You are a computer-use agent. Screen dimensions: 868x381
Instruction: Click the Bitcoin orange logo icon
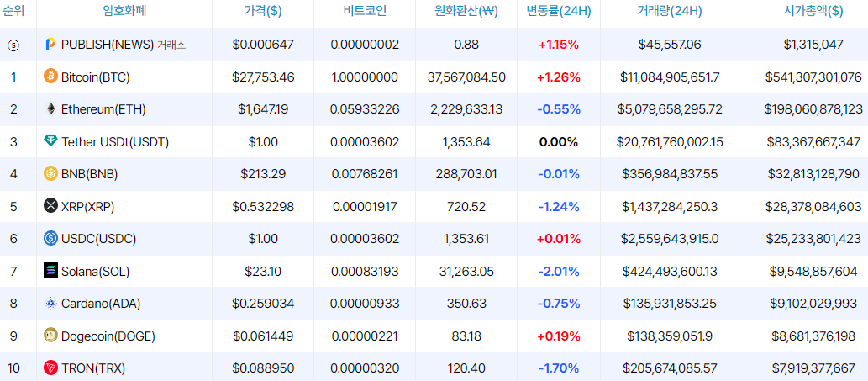(50, 77)
